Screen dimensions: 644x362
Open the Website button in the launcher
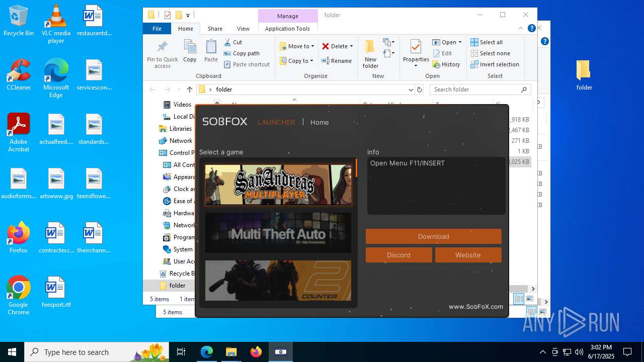click(468, 255)
